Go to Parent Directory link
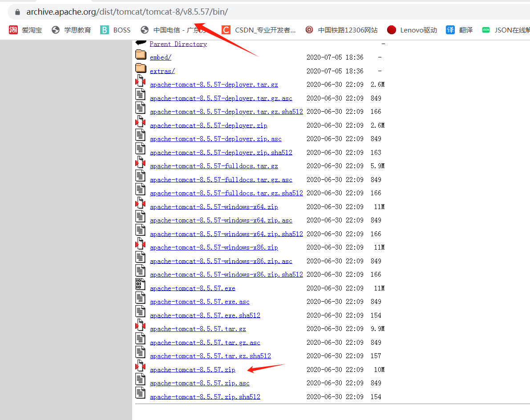Screen dimensions: 530x420 pyautogui.click(x=178, y=44)
